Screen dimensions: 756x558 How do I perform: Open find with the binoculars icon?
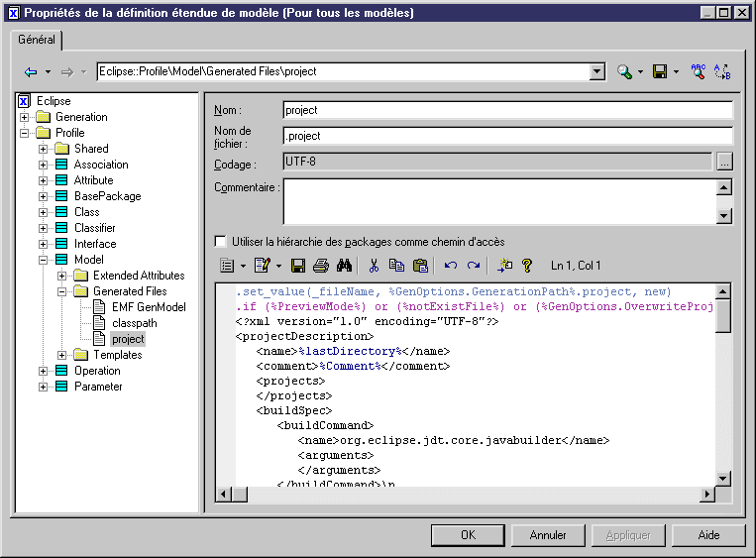(344, 266)
